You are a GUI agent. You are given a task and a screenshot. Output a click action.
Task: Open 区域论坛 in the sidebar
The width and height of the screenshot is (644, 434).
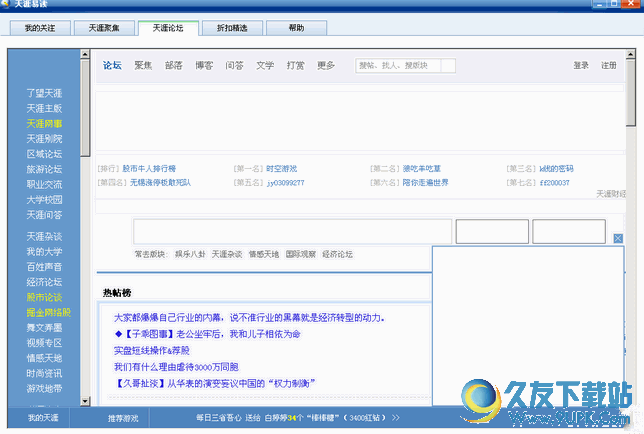coord(44,154)
